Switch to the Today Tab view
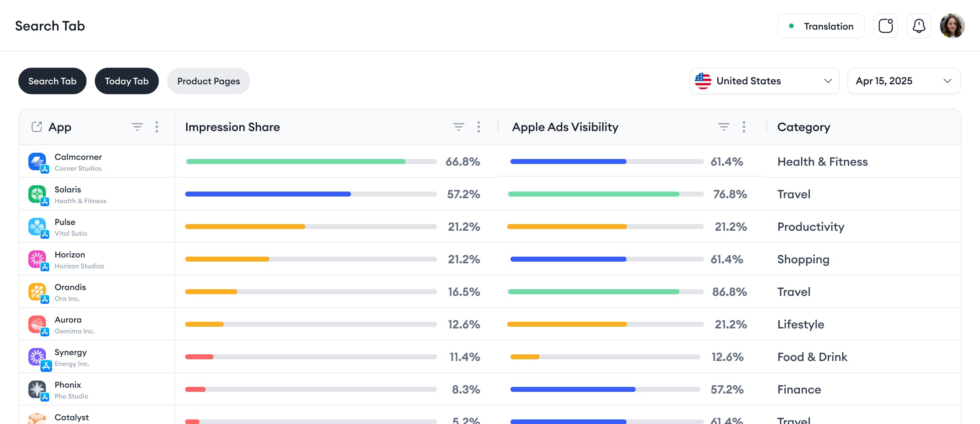 point(126,81)
